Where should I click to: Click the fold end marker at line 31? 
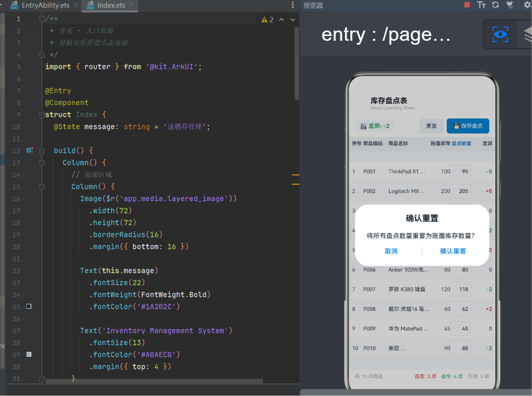pos(41,379)
